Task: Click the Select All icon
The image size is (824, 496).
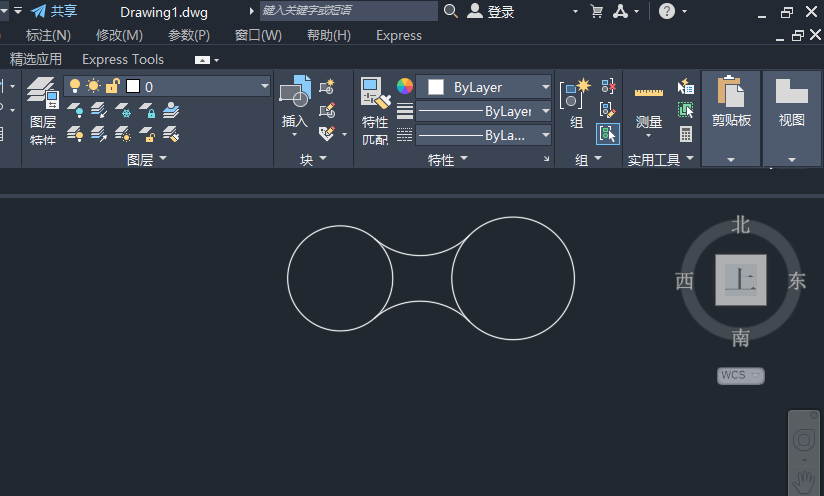Action: 686,110
